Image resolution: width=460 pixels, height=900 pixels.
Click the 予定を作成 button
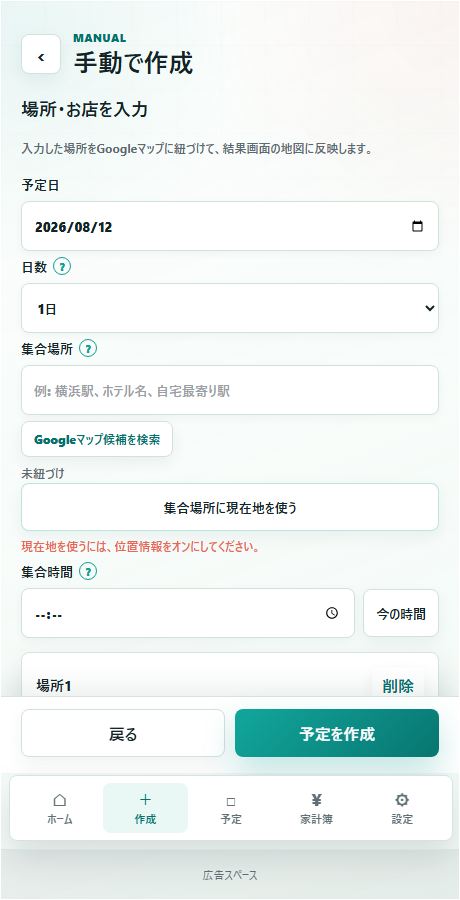pyautogui.click(x=337, y=734)
